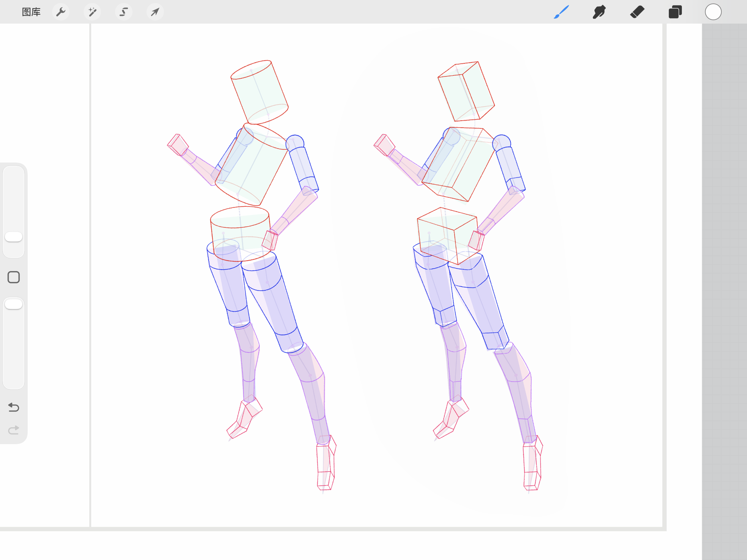Click the brush size slider handle

14,237
